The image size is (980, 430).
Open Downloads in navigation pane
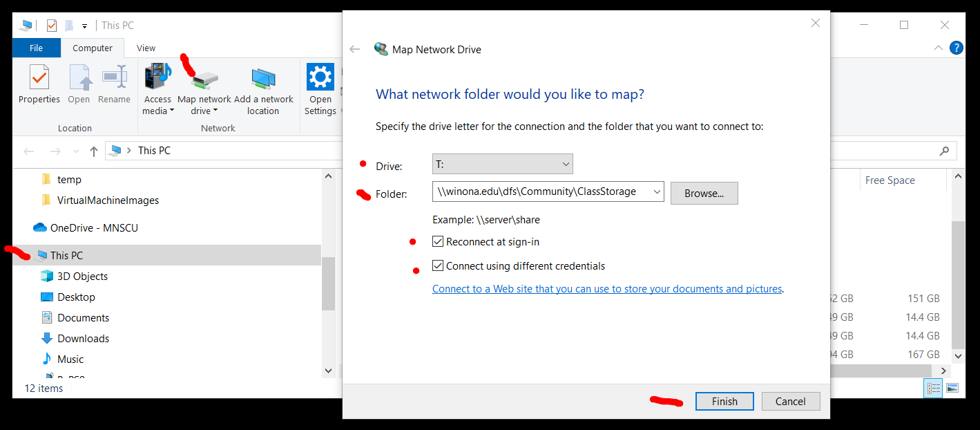[83, 339]
